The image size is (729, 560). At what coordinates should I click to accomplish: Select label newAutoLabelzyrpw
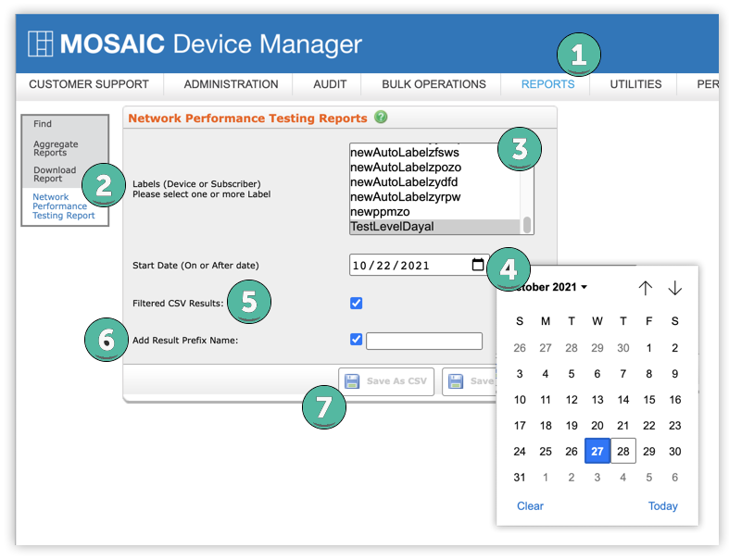click(x=434, y=197)
